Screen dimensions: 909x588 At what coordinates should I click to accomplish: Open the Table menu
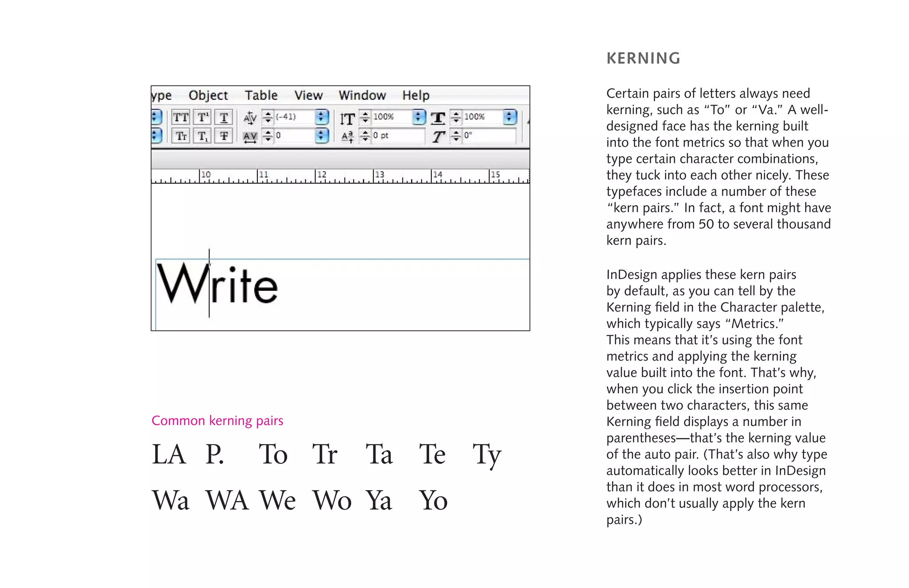[x=261, y=95]
